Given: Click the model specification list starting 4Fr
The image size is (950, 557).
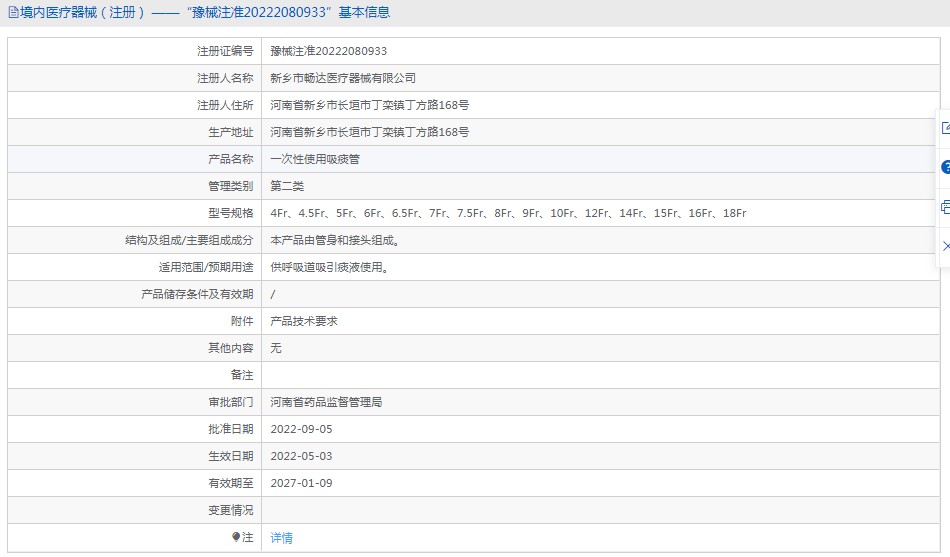Looking at the screenshot, I should coord(508,213).
